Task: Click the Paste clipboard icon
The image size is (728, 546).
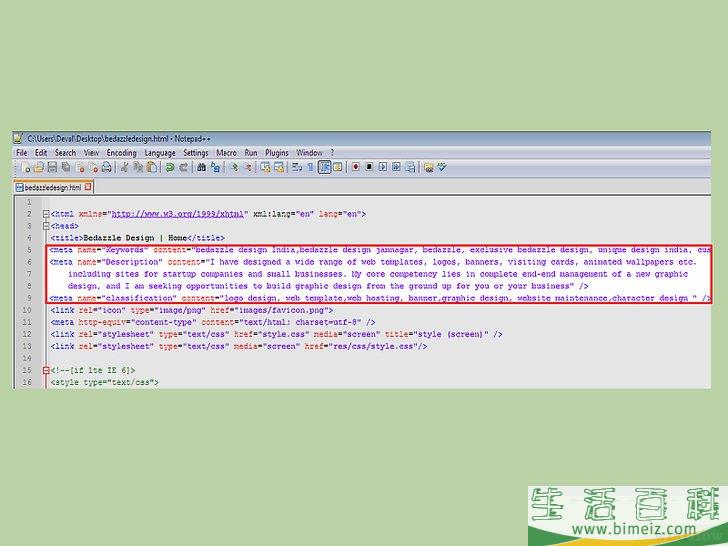Action: pyautogui.click(x=151, y=167)
